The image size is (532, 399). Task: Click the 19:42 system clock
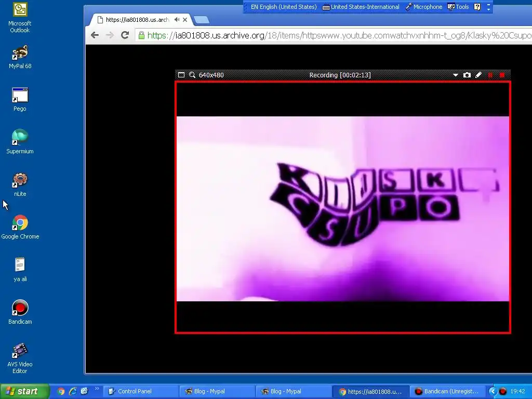pyautogui.click(x=517, y=391)
